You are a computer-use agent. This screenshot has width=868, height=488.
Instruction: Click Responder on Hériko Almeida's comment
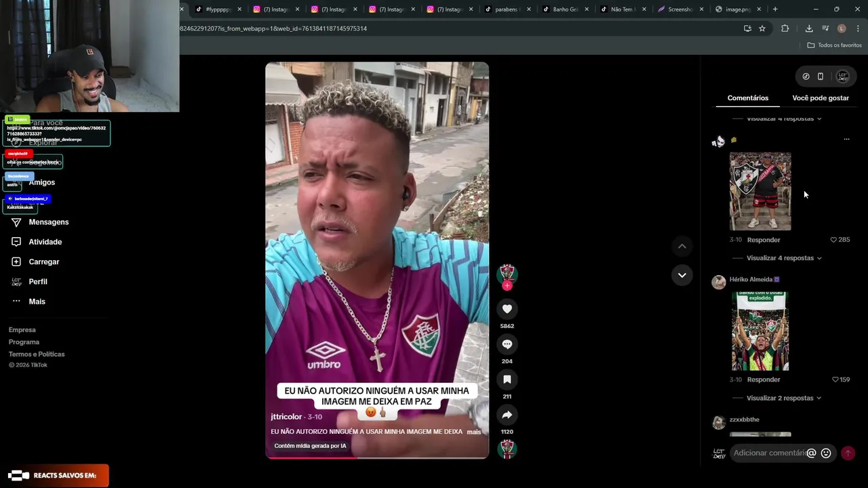tap(764, 380)
